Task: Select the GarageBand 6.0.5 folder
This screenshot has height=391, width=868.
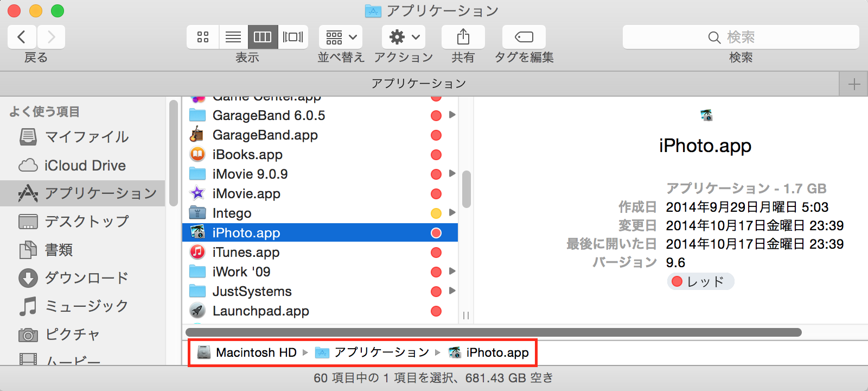Action: [320, 115]
